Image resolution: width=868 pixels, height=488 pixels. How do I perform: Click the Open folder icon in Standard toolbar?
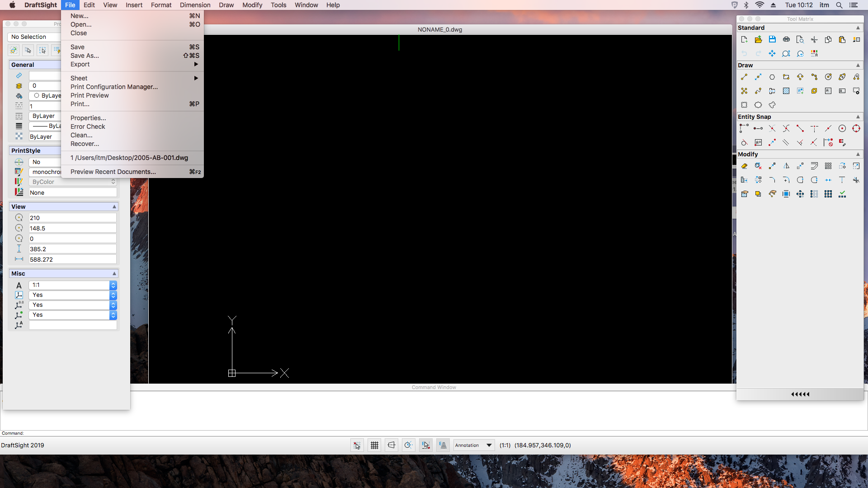pos(758,40)
